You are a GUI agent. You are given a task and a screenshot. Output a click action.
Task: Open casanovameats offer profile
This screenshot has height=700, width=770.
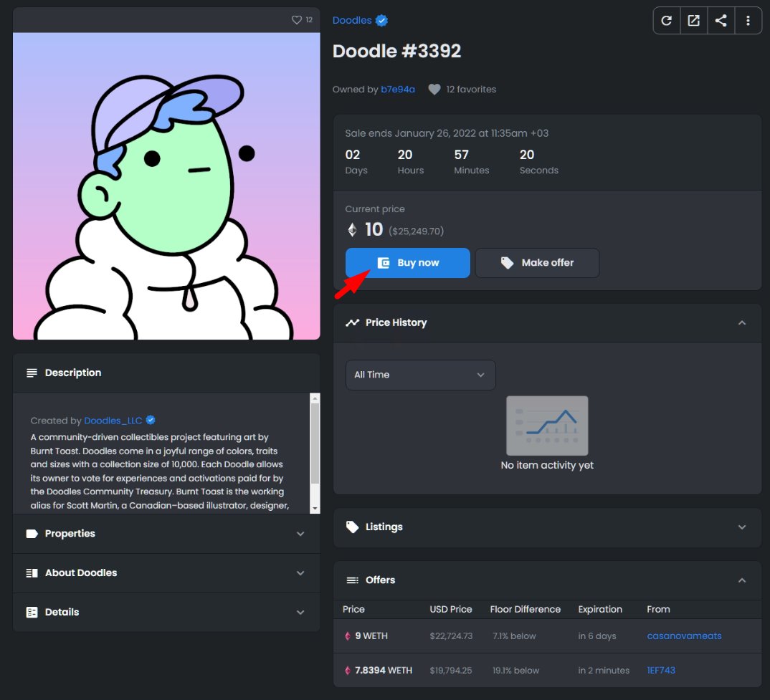coord(684,636)
